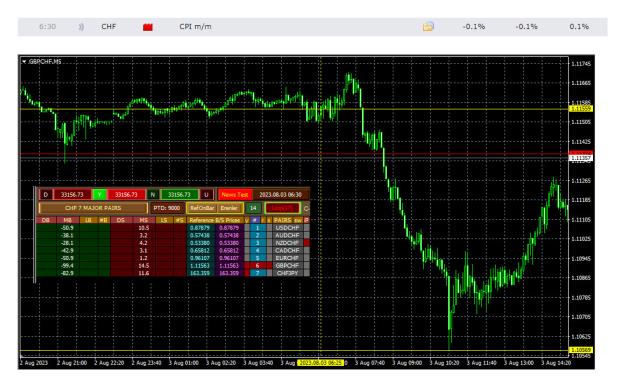Click number 2 cell for AUDCHF
This screenshot has width=625, height=388.
(257, 235)
